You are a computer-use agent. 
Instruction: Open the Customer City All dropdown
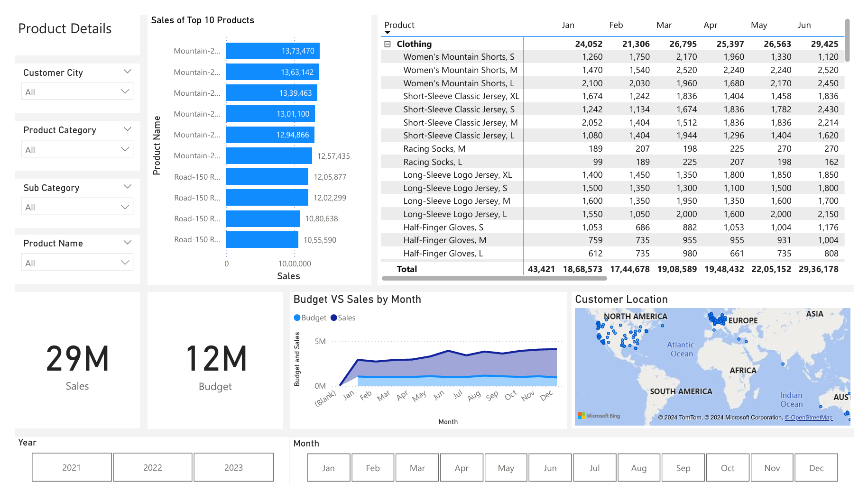coord(77,91)
